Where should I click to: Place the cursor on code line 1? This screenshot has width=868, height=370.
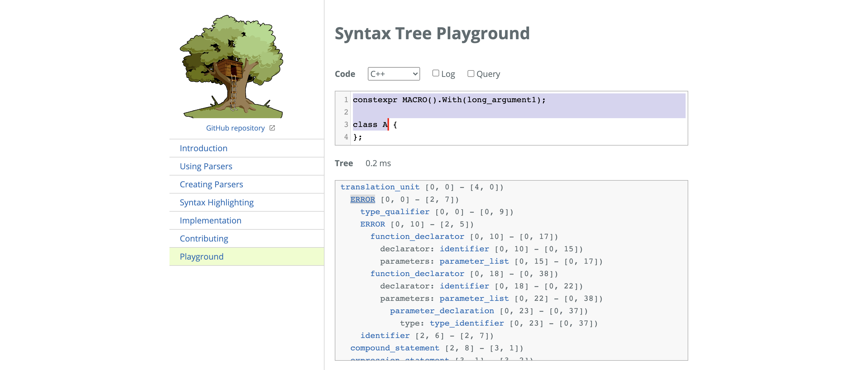pyautogui.click(x=449, y=100)
